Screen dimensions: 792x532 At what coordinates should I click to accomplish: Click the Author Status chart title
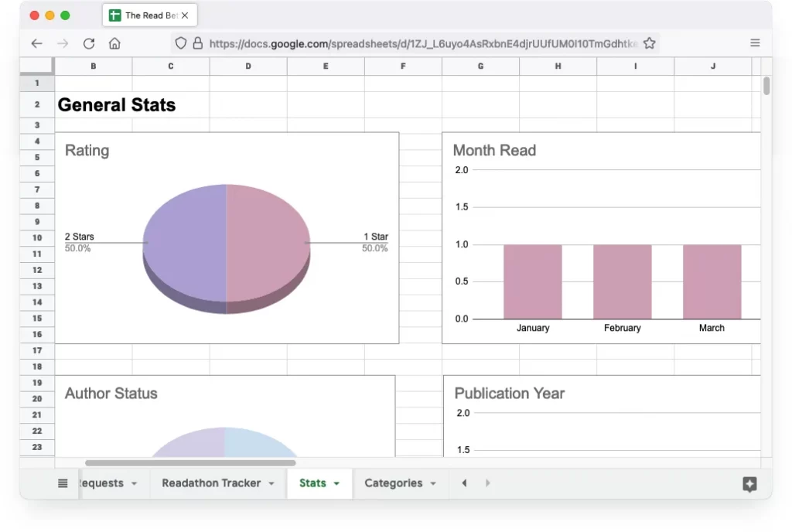coord(111,393)
